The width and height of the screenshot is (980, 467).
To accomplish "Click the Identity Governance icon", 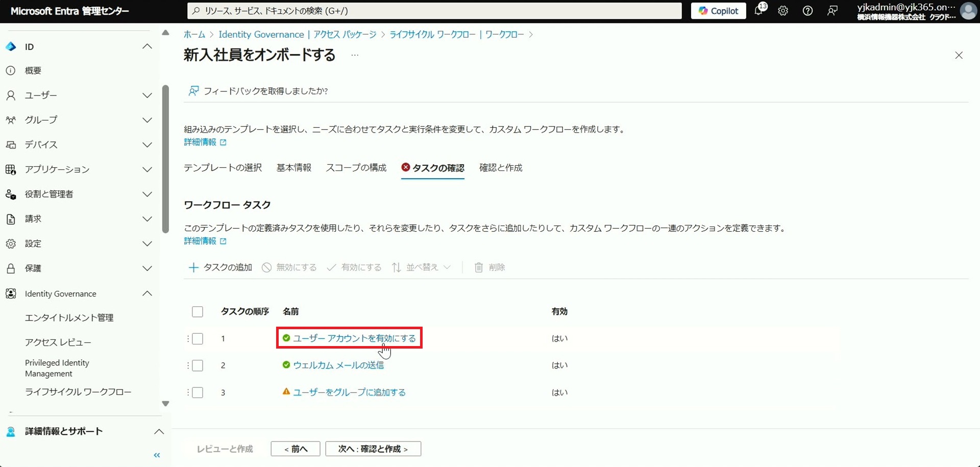I will 11,293.
